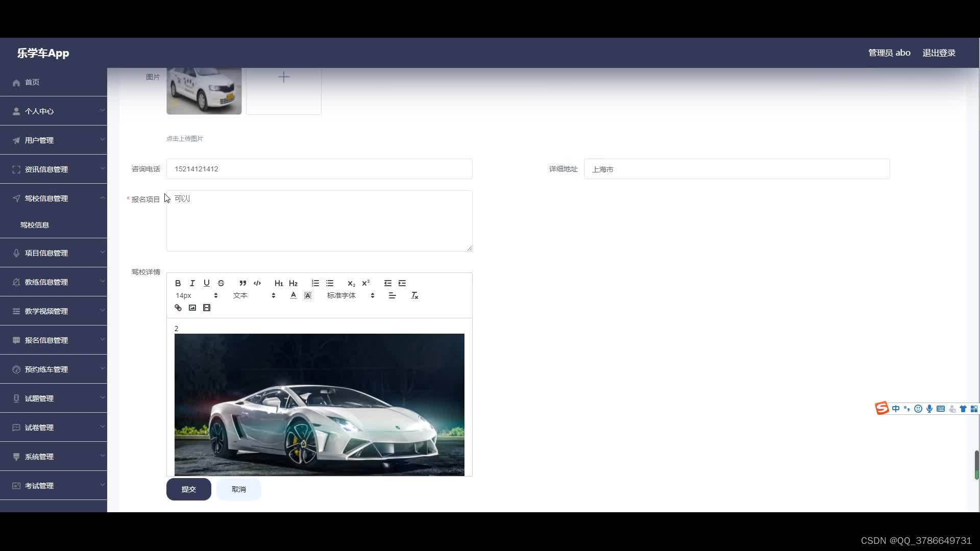
Task: Open the text color picker
Action: coord(293,295)
